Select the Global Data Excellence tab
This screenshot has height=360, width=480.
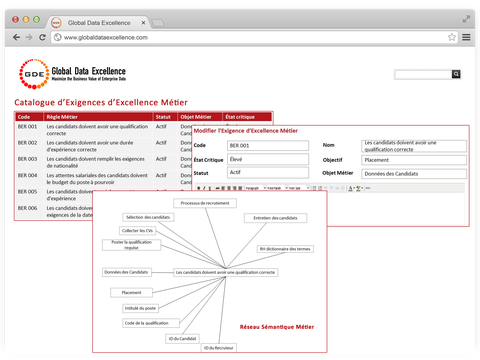(x=99, y=23)
